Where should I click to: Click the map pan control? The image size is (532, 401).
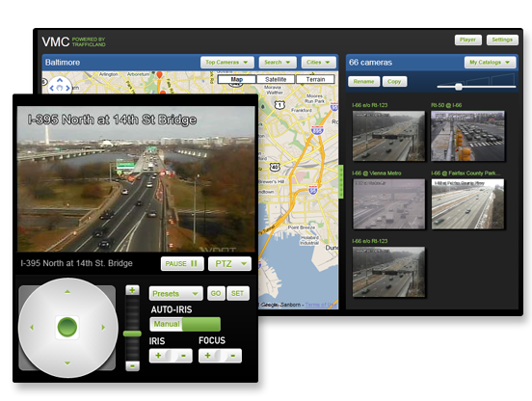(x=60, y=86)
